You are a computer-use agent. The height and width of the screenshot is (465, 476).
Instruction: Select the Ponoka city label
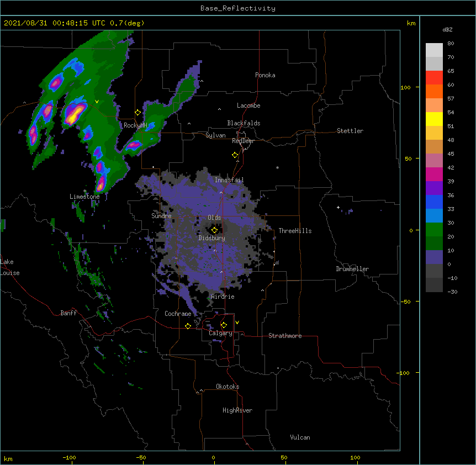tap(265, 75)
